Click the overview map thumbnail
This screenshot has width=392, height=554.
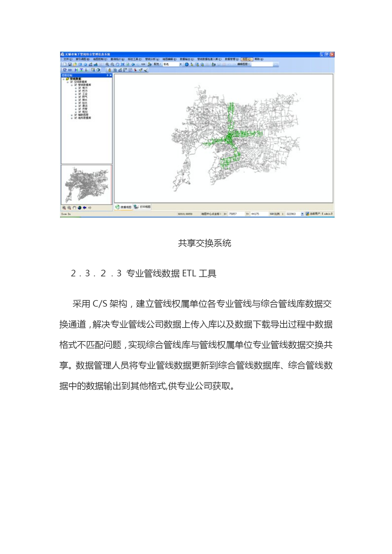[x=86, y=185]
